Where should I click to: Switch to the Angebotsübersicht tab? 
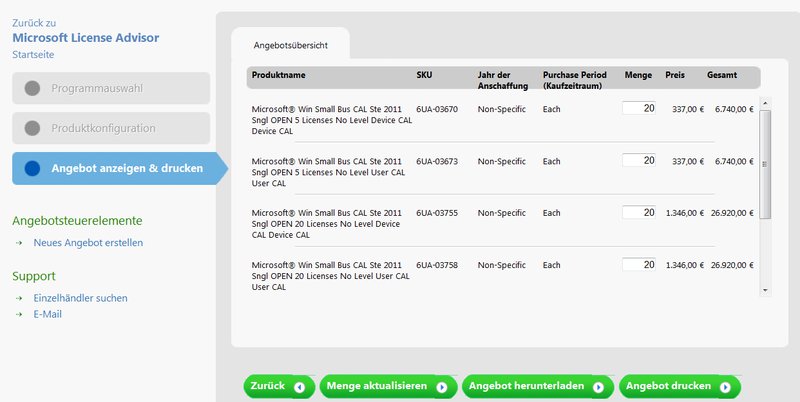pos(290,45)
